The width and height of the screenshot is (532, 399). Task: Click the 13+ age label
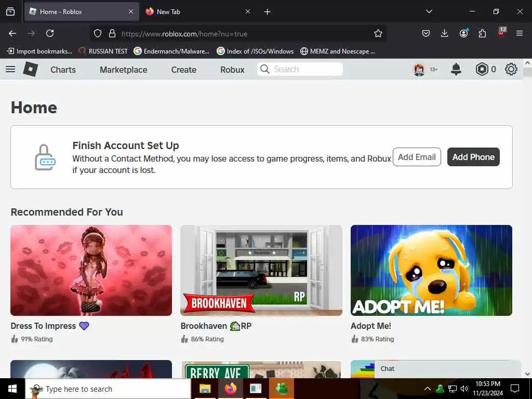pos(434,70)
